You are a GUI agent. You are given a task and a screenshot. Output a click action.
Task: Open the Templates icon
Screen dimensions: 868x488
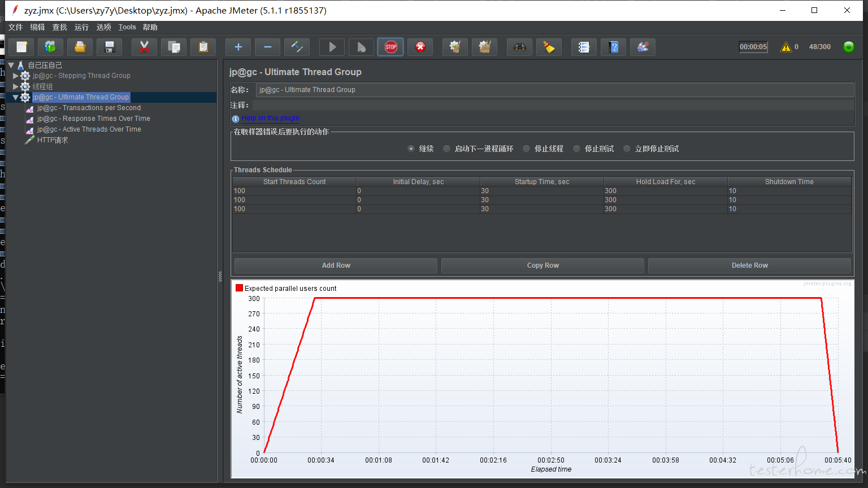pyautogui.click(x=51, y=47)
